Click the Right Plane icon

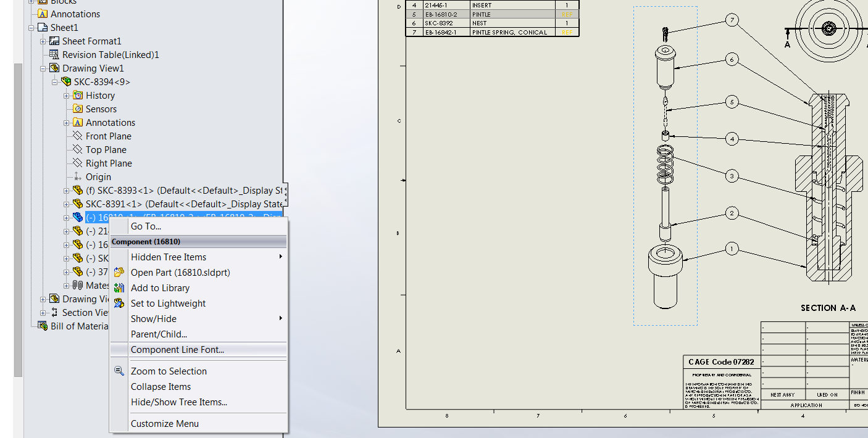78,163
